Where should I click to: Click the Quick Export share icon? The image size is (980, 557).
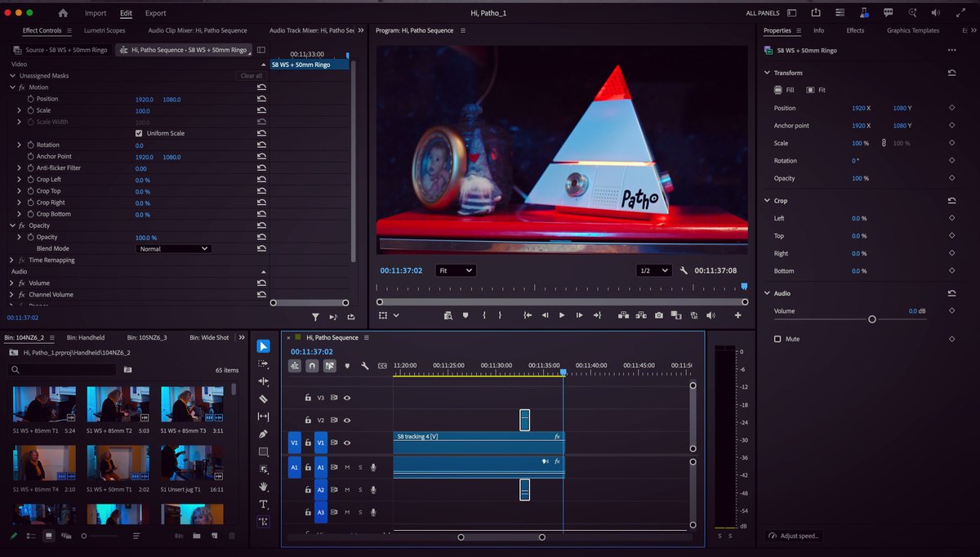(816, 13)
